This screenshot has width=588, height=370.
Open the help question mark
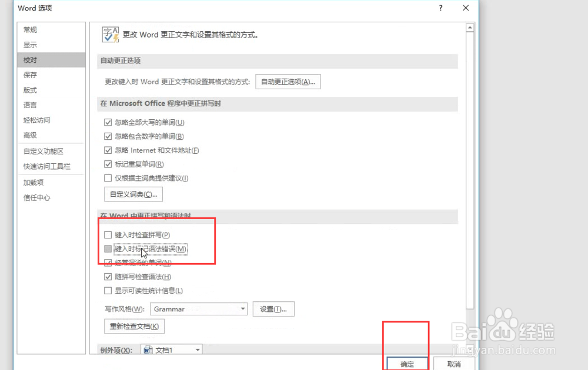point(440,8)
